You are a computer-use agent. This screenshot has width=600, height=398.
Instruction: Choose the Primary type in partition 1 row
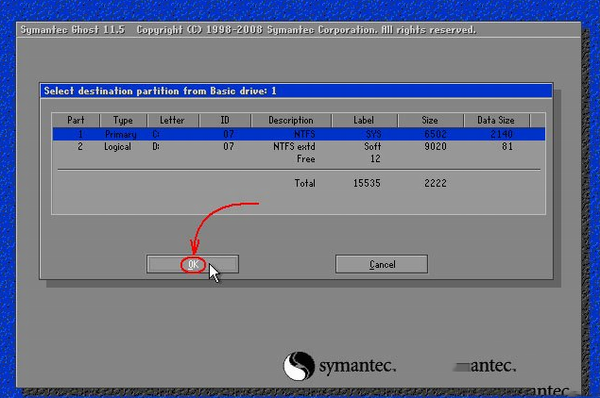coord(121,134)
